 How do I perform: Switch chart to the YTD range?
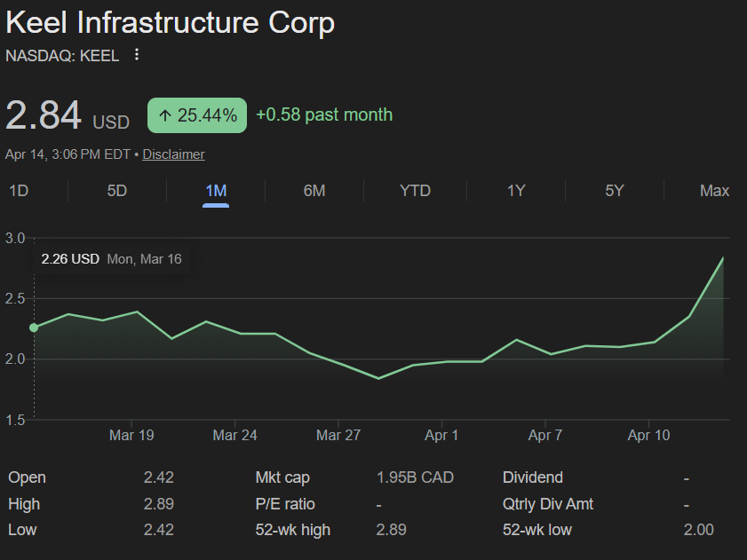tap(415, 191)
